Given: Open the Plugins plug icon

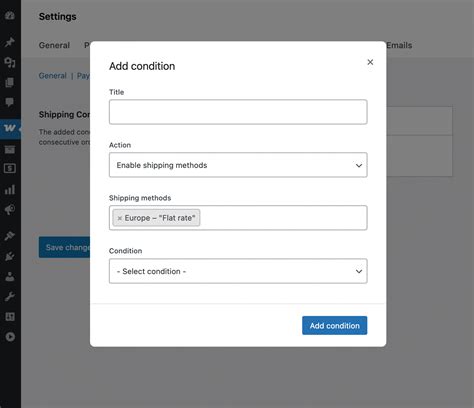Looking at the screenshot, I should coord(10,256).
